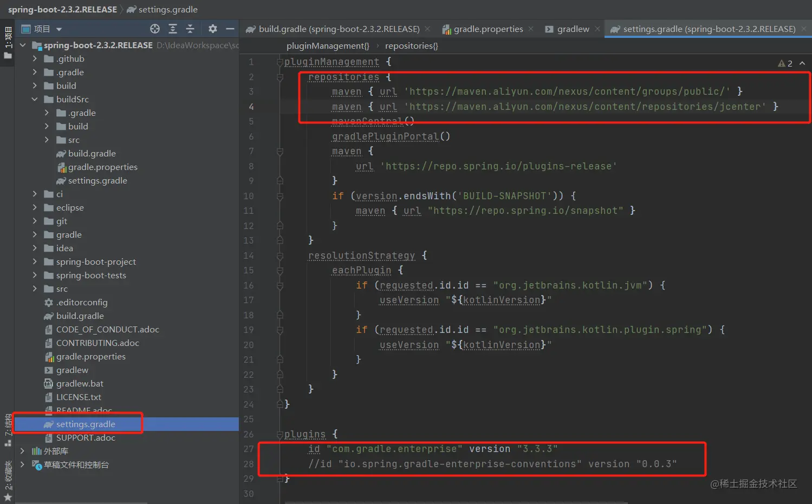This screenshot has height=504, width=812.
Task: Collapse the spring-boot-2.3.2.RELEASE root node
Action: 23,45
